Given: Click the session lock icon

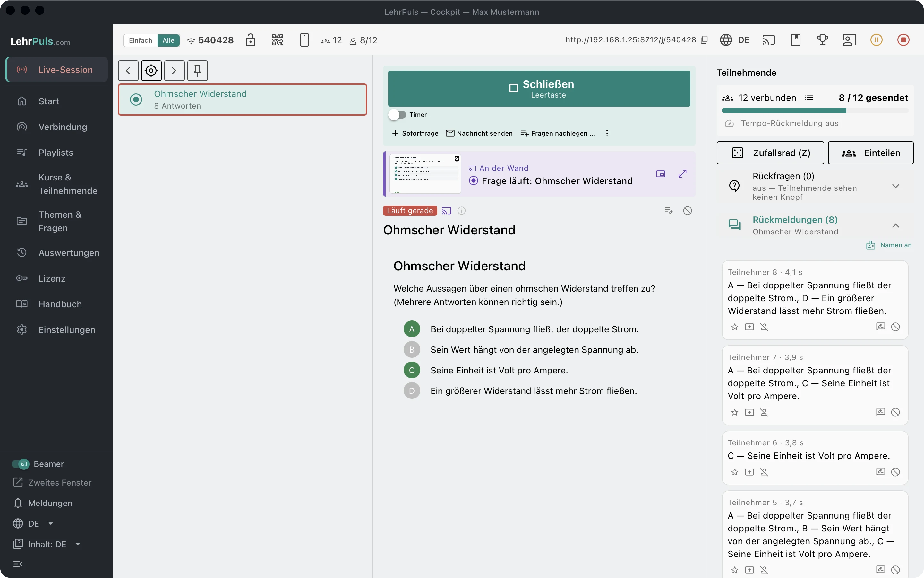Looking at the screenshot, I should click(251, 40).
